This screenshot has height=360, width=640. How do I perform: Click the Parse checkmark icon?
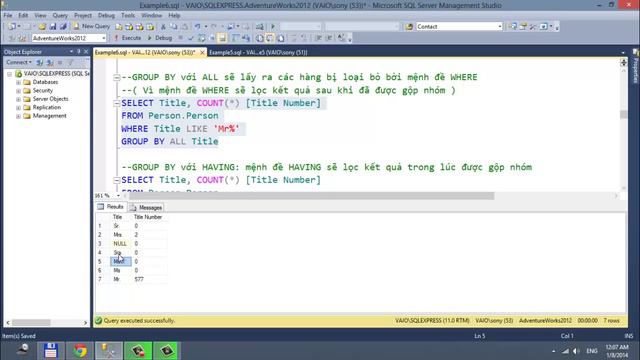click(x=191, y=38)
